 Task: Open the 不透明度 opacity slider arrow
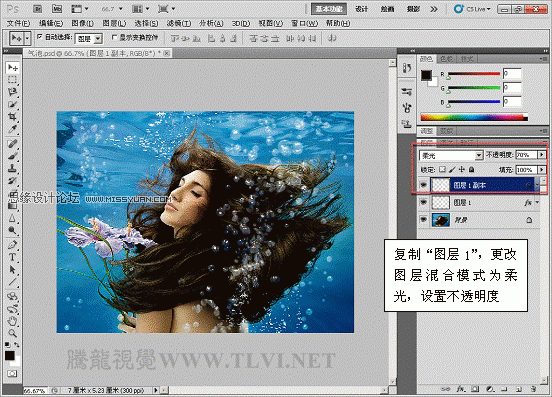(541, 155)
